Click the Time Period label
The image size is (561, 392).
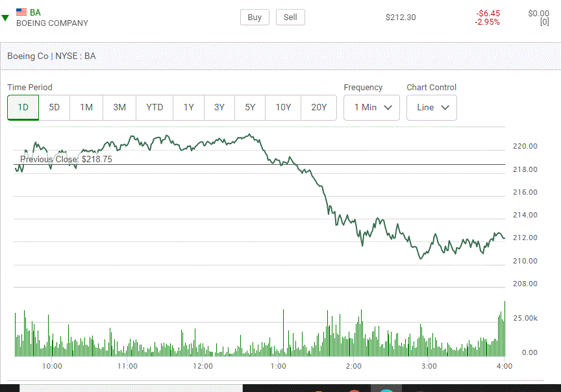30,87
